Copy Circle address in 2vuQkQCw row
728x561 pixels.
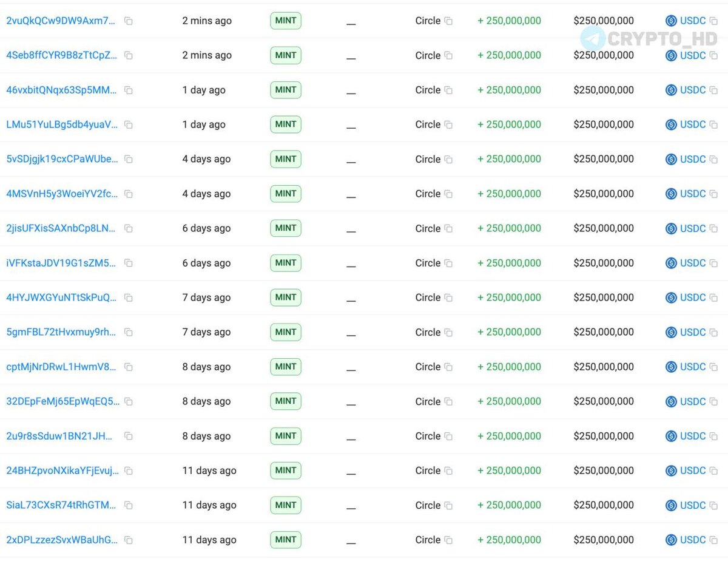448,21
